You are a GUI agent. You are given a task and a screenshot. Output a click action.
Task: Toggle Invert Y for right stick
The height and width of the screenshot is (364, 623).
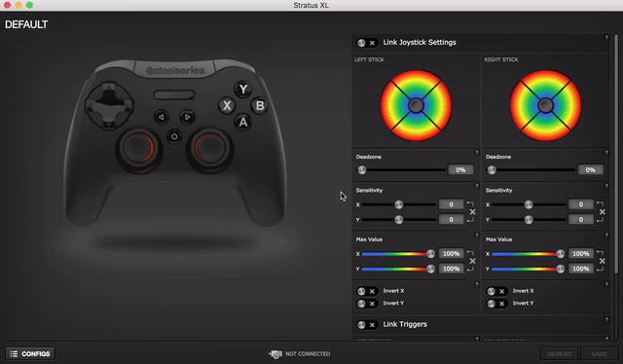[496, 304]
